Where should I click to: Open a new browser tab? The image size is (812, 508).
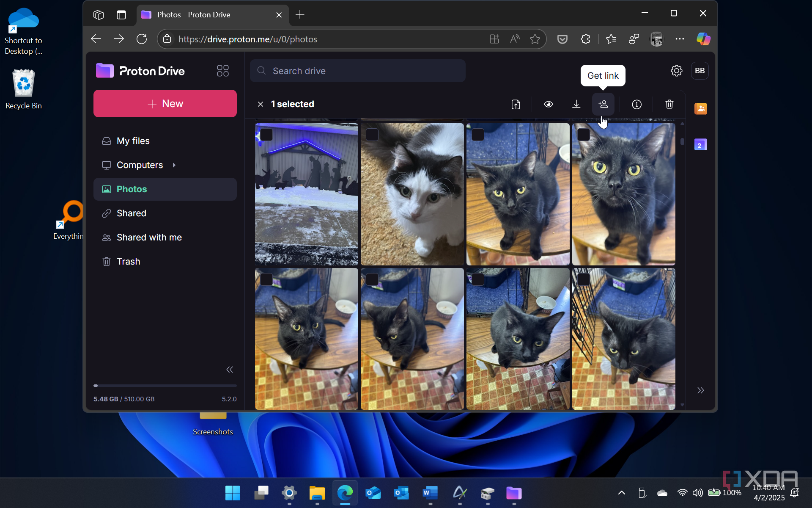(x=300, y=14)
